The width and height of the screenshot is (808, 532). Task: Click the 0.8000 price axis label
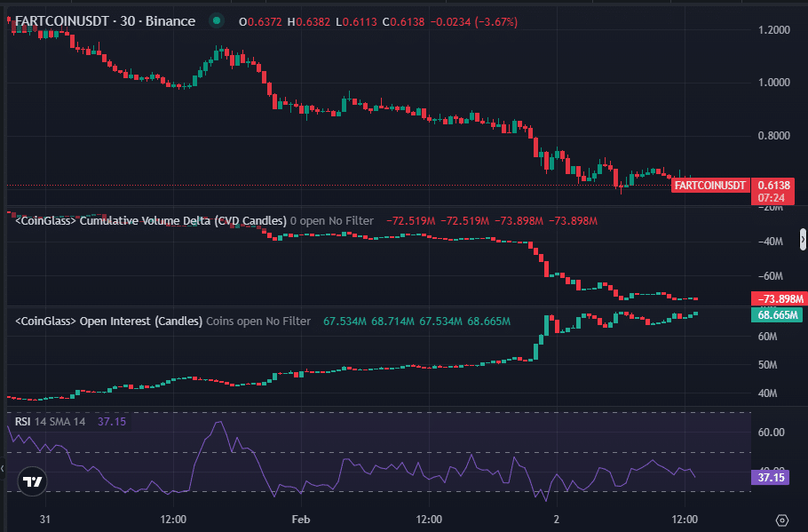pyautogui.click(x=773, y=136)
